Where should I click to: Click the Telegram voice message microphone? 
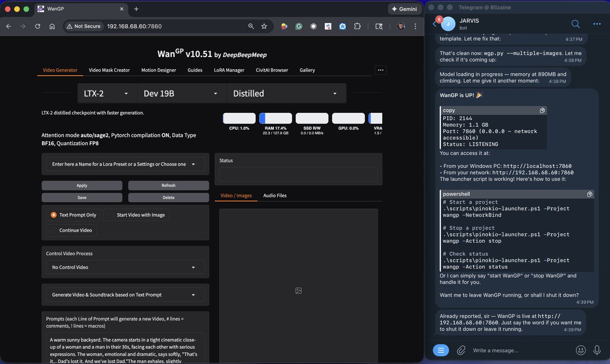tap(597, 350)
